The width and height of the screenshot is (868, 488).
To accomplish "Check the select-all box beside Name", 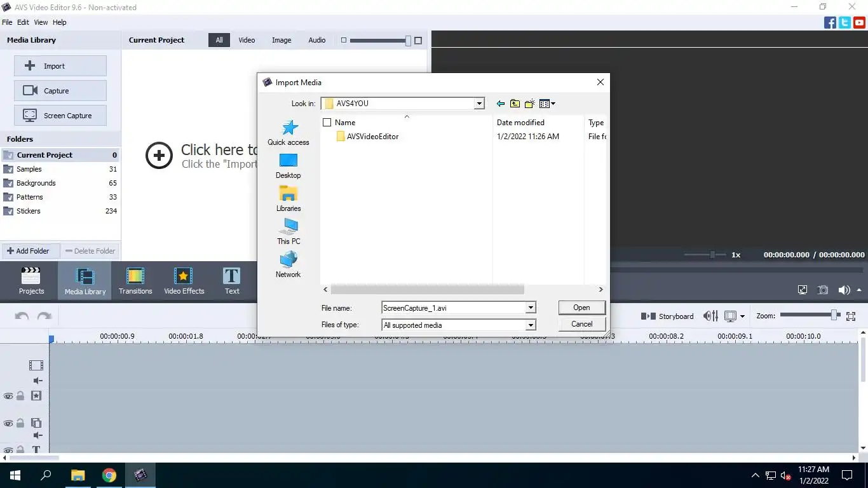I will pos(327,123).
